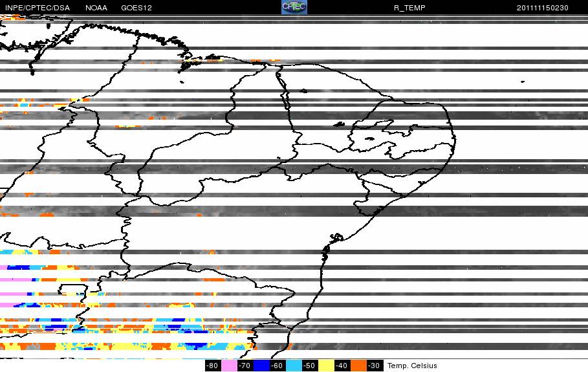Pick the yellow legend color swatch

[326, 366]
